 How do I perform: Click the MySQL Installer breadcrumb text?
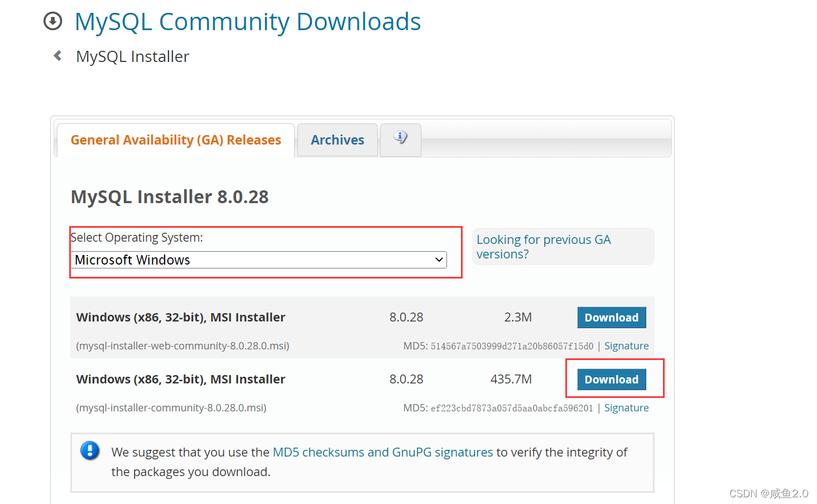click(x=133, y=56)
